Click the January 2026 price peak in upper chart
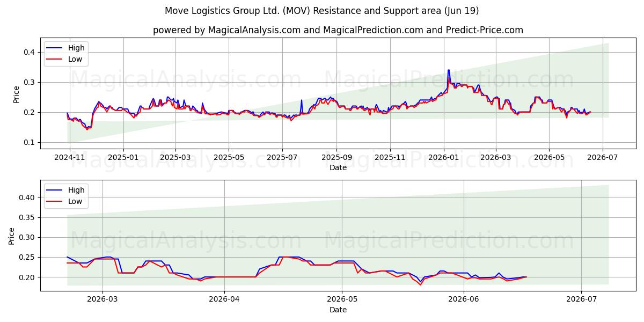This screenshot has height=322, width=644. click(x=449, y=70)
